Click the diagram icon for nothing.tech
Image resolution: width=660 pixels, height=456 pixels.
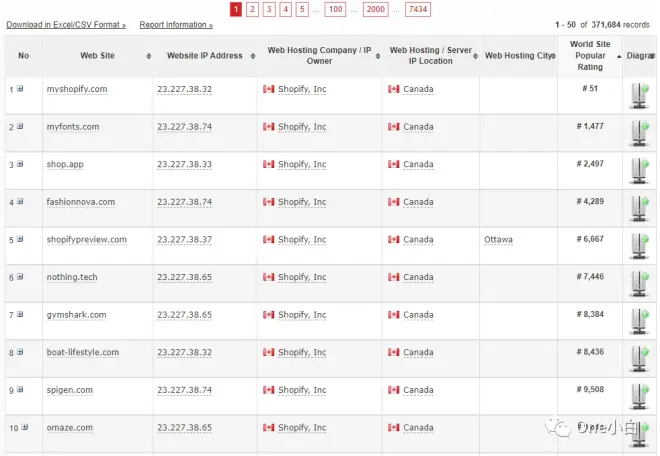tap(638, 283)
